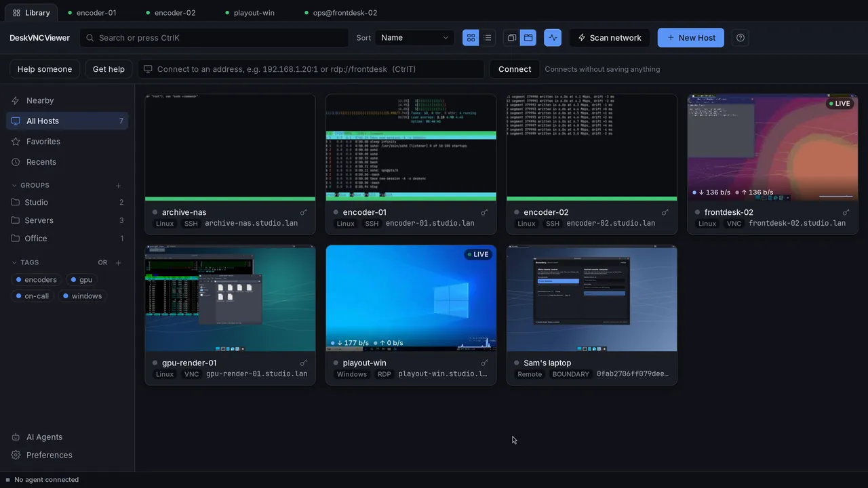Open the help question mark icon
This screenshot has height=488, width=868.
(x=741, y=38)
